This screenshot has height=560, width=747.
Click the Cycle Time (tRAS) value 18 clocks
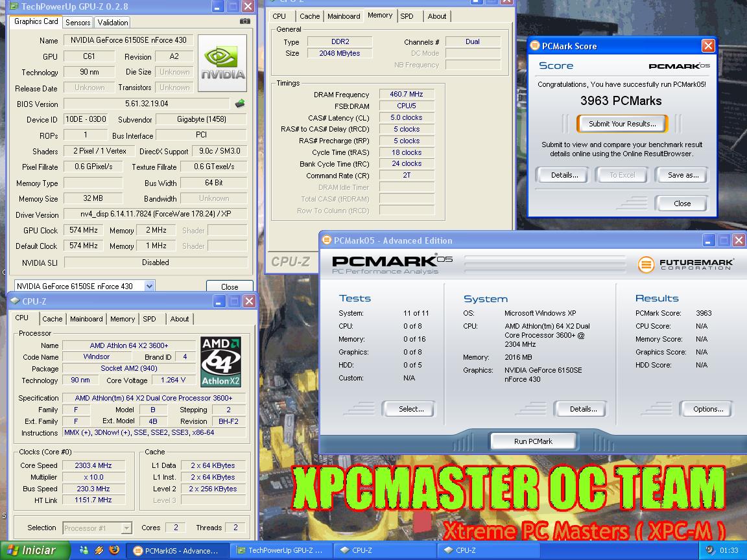[407, 152]
